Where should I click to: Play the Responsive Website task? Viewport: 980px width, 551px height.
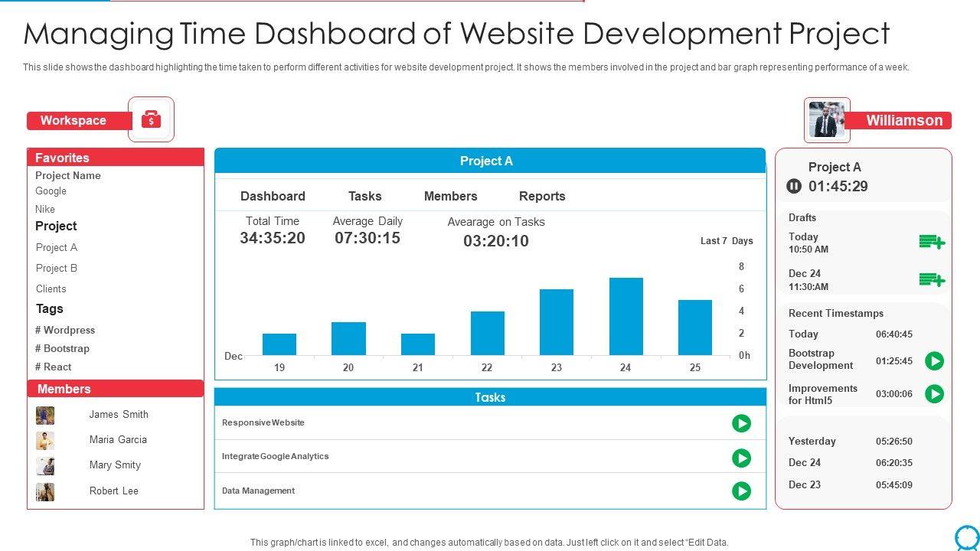741,423
